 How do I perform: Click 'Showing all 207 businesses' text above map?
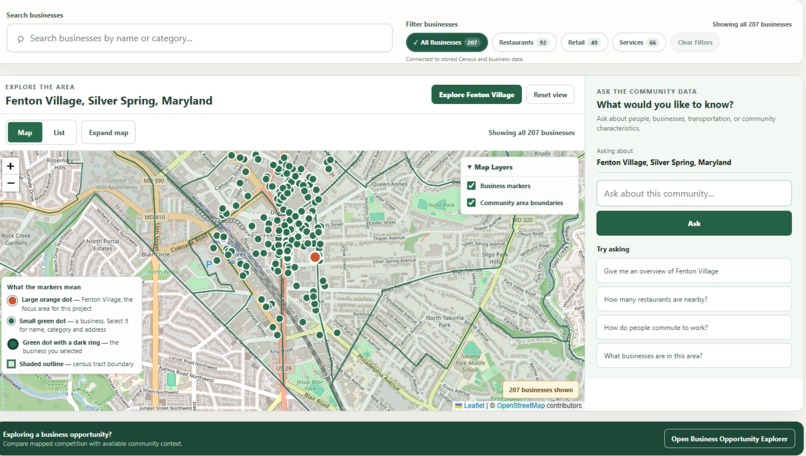click(532, 133)
